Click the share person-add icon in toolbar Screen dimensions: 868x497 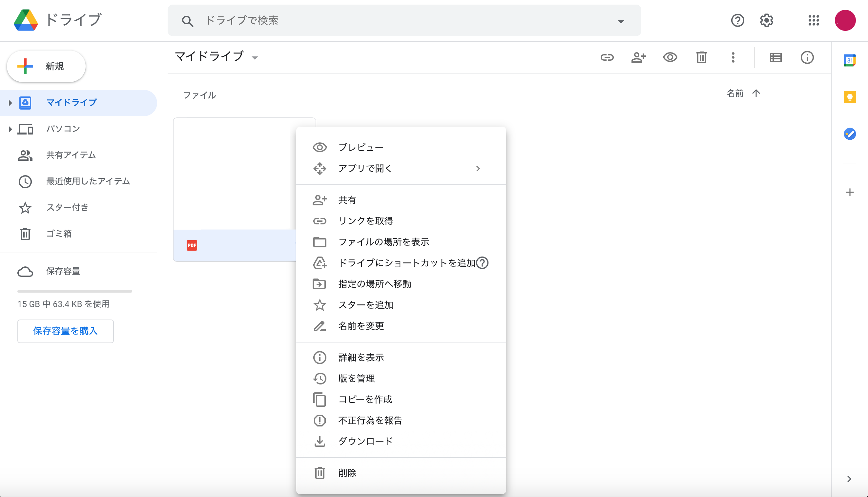click(638, 57)
